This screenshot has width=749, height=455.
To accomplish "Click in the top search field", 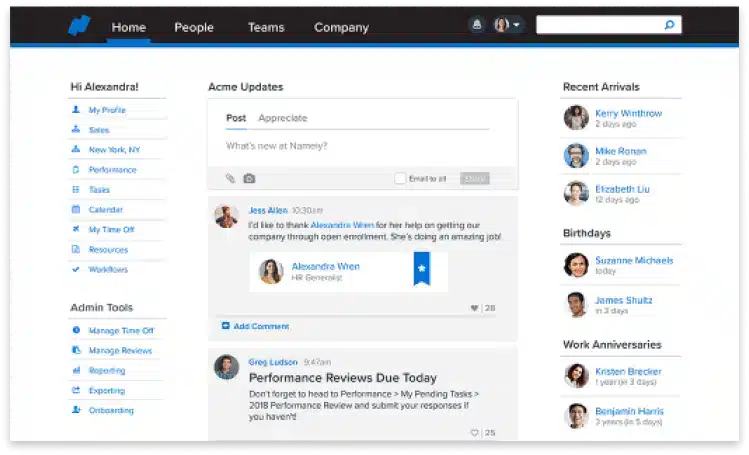I will tap(600, 25).
